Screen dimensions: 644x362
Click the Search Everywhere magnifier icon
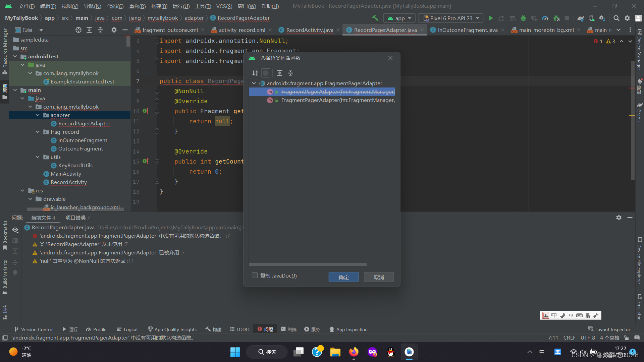(x=616, y=18)
